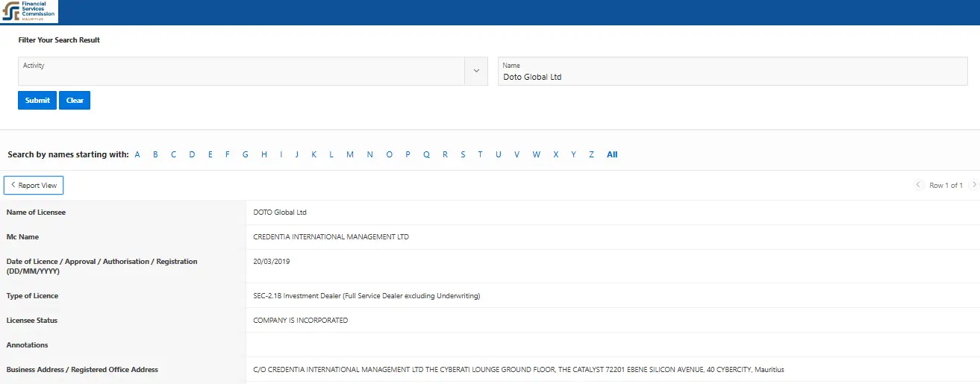This screenshot has height=384, width=980.
Task: Click the Type of Licence label
Action: [x=32, y=296]
